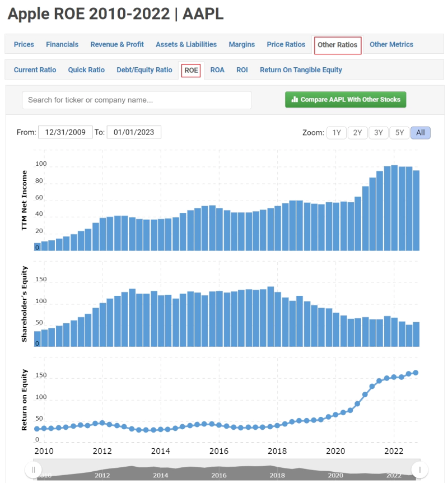Viewport: 448px width, 483px height.
Task: Click the tallest TTM Net Income bar
Action: coord(394,208)
